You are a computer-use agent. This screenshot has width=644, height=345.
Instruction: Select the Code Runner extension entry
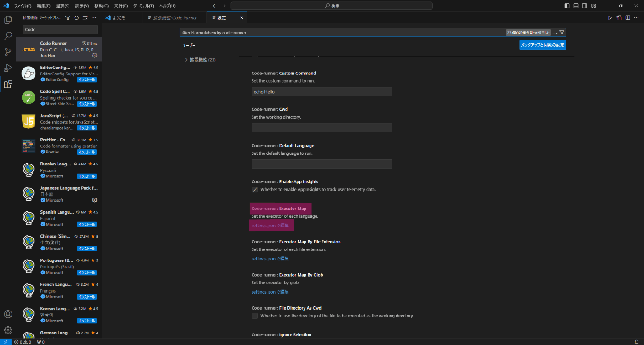pyautogui.click(x=59, y=49)
